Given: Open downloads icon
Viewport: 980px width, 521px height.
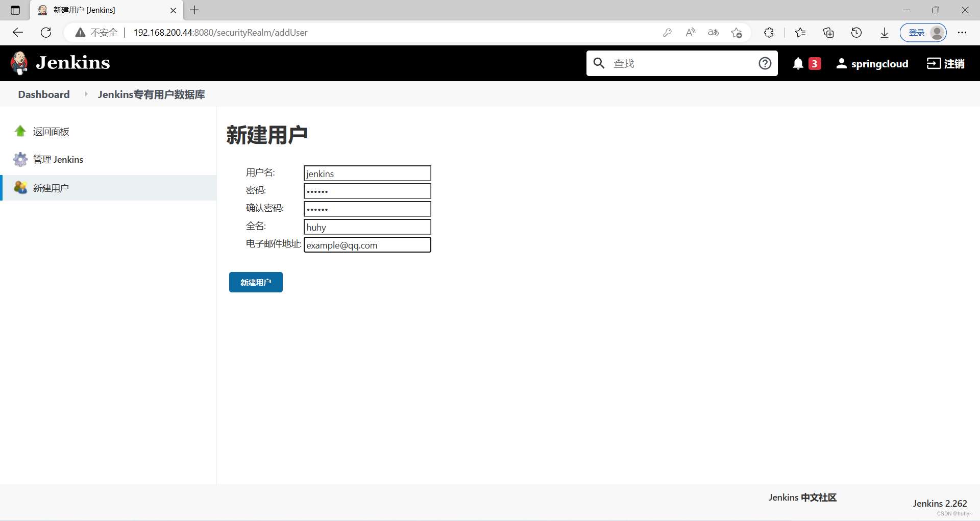Looking at the screenshot, I should click(885, 33).
